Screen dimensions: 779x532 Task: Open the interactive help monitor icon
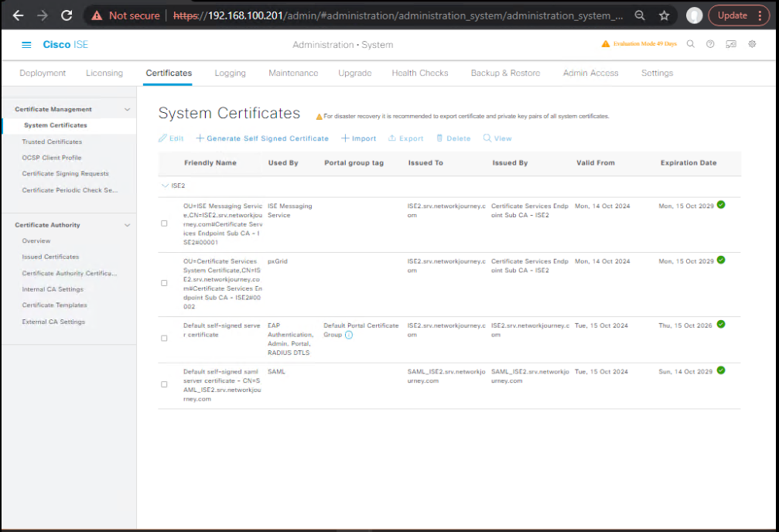click(731, 44)
